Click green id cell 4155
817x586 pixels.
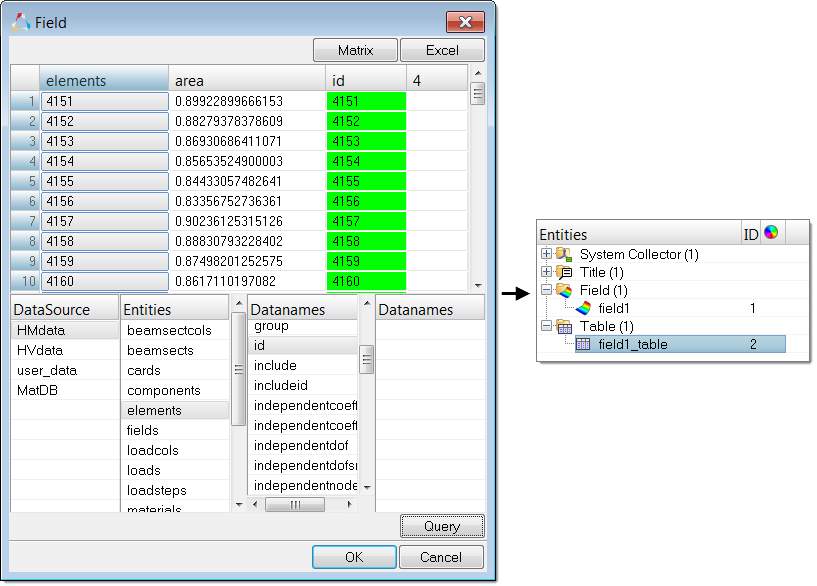click(x=366, y=181)
